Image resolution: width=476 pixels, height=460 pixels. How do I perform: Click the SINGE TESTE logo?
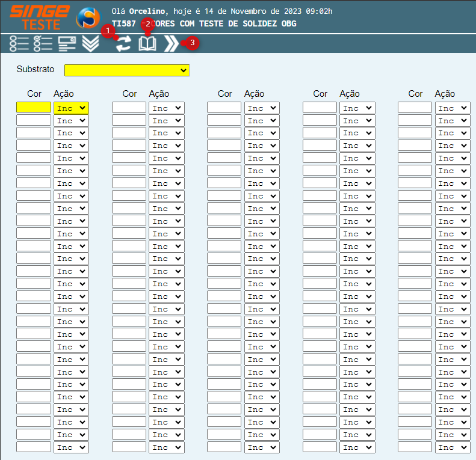[40, 17]
